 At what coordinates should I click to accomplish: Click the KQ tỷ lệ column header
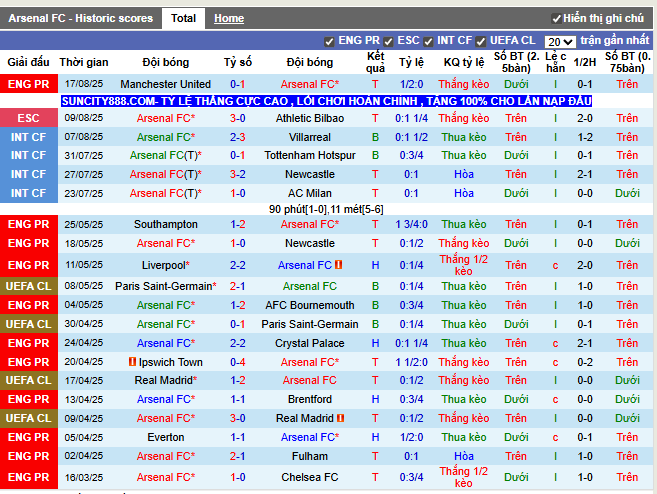tap(464, 62)
